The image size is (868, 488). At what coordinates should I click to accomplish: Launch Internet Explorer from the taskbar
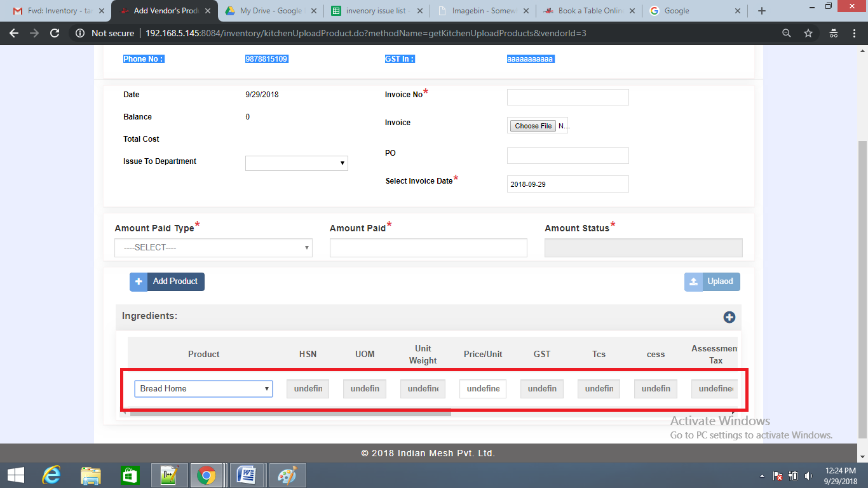52,475
